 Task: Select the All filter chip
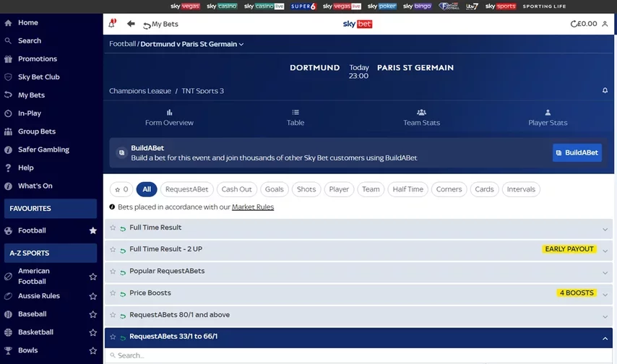pos(147,189)
